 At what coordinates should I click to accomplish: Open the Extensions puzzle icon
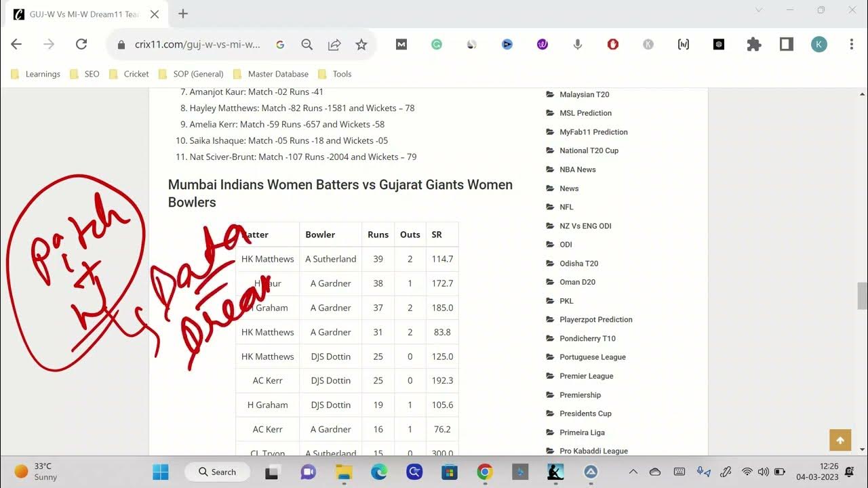753,44
